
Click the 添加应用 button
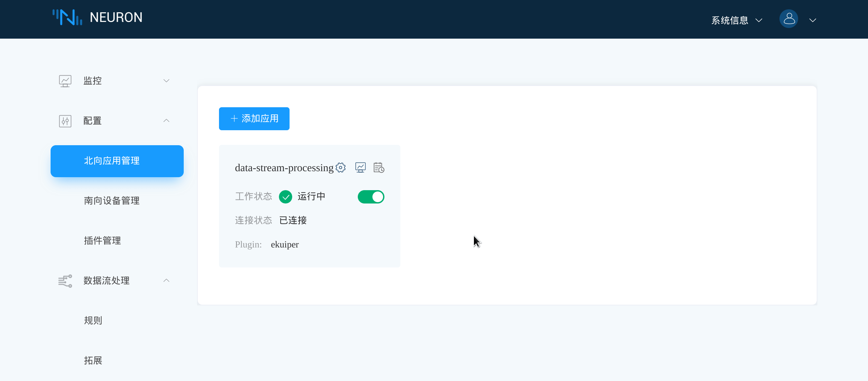(254, 119)
